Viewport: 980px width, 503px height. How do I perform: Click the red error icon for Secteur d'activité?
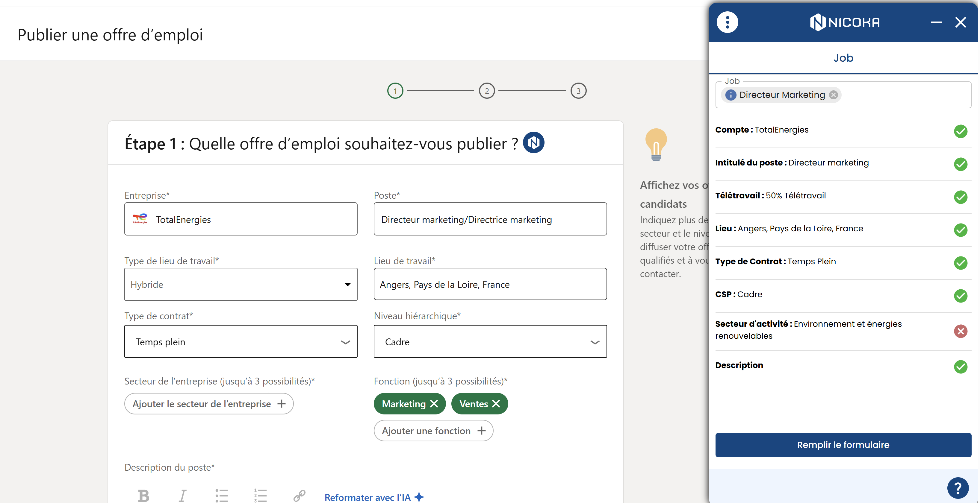(960, 331)
